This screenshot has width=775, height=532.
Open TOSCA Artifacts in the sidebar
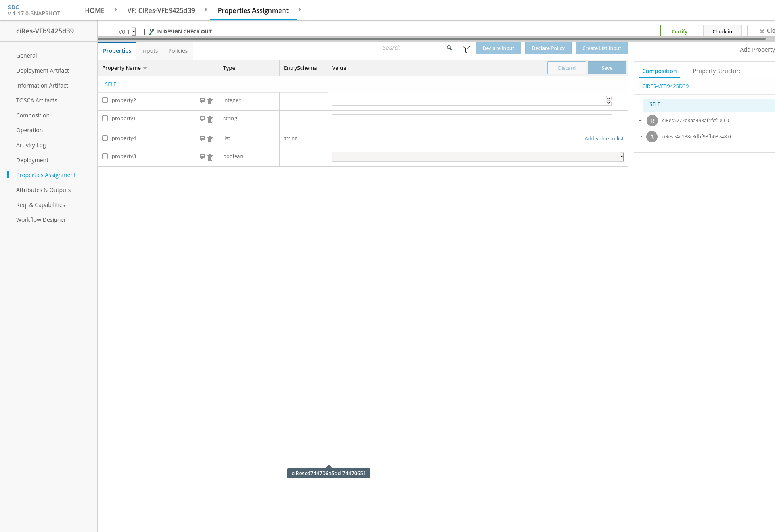pos(36,100)
